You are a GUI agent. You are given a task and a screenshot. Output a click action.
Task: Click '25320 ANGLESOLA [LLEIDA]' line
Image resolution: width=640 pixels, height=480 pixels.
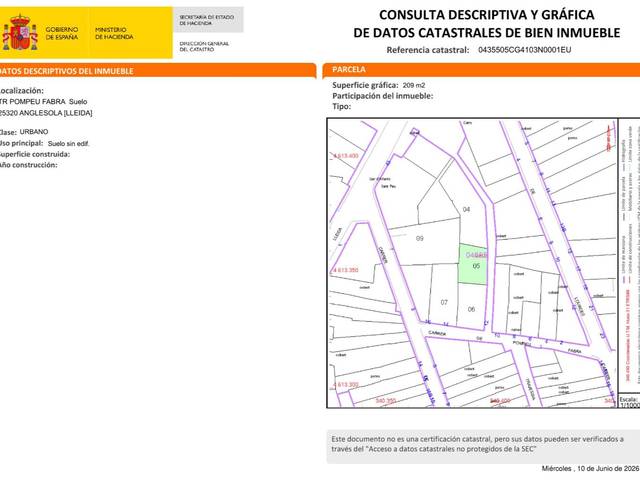pos(46,113)
